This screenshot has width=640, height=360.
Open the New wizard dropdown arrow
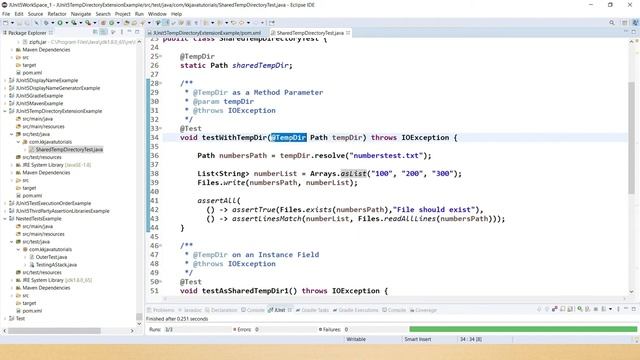pyautogui.click(x=12, y=23)
